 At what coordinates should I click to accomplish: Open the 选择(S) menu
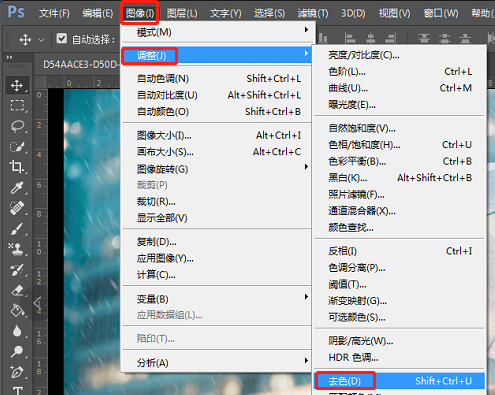coord(269,13)
